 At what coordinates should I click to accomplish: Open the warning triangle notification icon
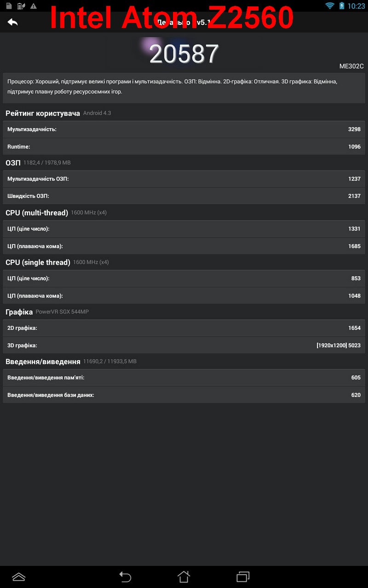point(34,6)
